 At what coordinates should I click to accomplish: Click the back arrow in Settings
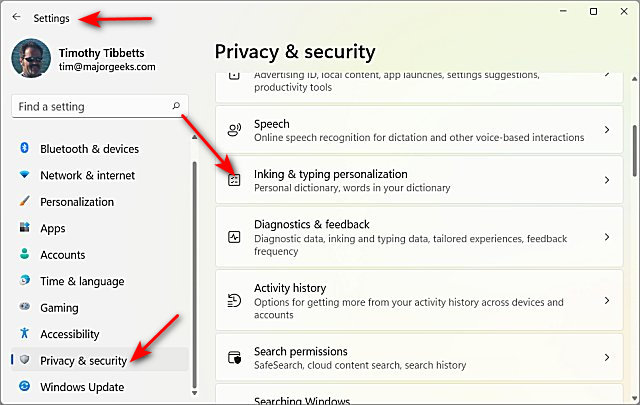click(16, 17)
